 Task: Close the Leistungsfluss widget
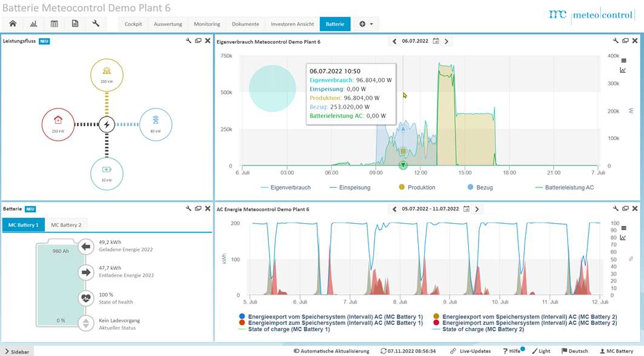pos(207,41)
